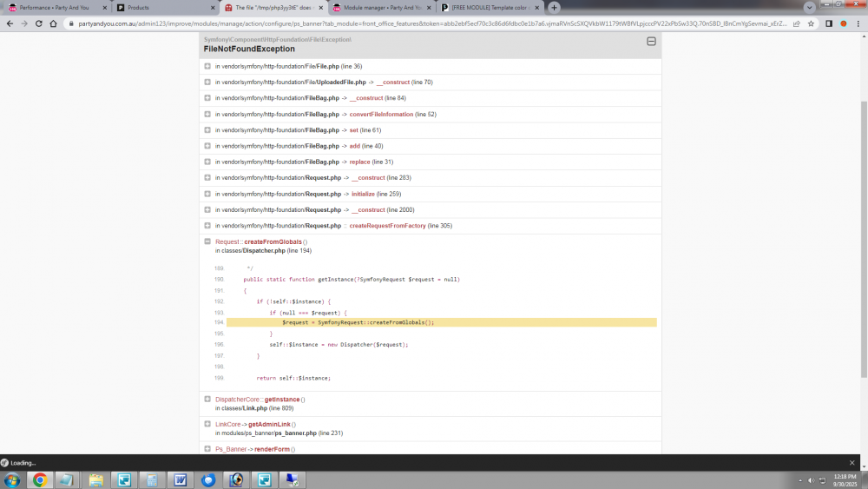The width and height of the screenshot is (868, 489).
Task: Close the Performance • Party And You tab
Action: click(x=105, y=8)
